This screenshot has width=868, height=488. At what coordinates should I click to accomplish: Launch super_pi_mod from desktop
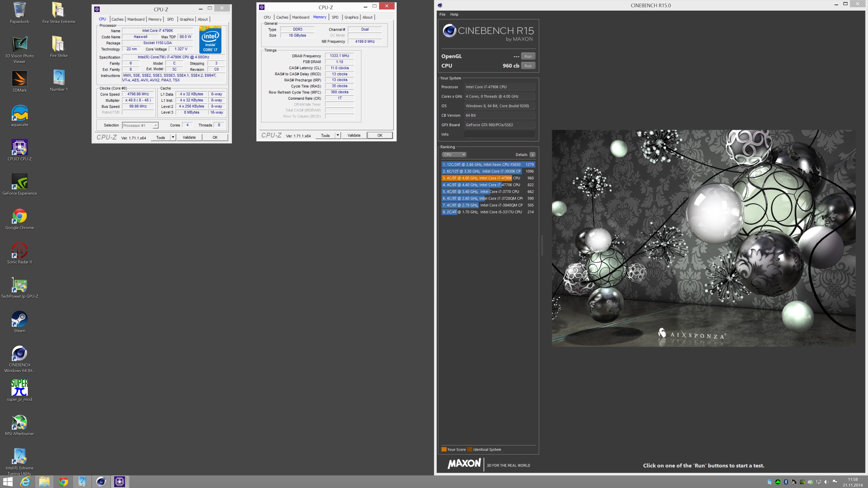(x=19, y=390)
